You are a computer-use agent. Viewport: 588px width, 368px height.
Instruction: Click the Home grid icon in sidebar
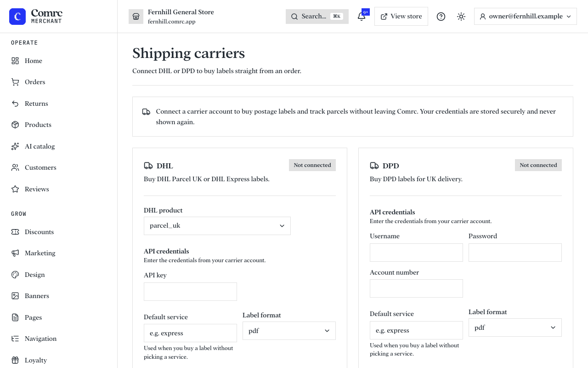pyautogui.click(x=15, y=61)
